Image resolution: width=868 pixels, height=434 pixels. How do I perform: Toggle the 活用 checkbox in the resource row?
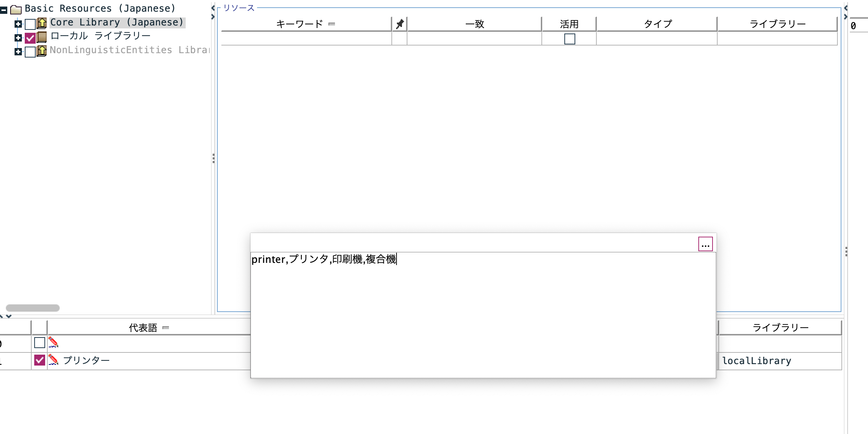[569, 39]
